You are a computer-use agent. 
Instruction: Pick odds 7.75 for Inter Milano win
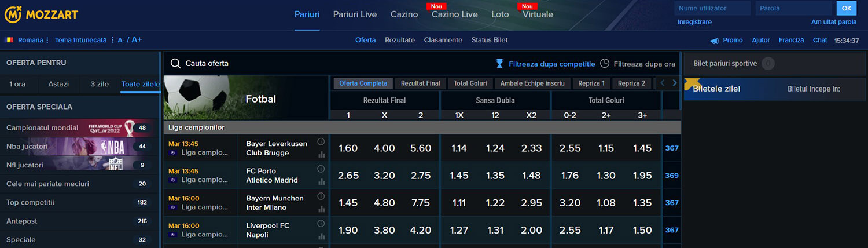tap(420, 203)
